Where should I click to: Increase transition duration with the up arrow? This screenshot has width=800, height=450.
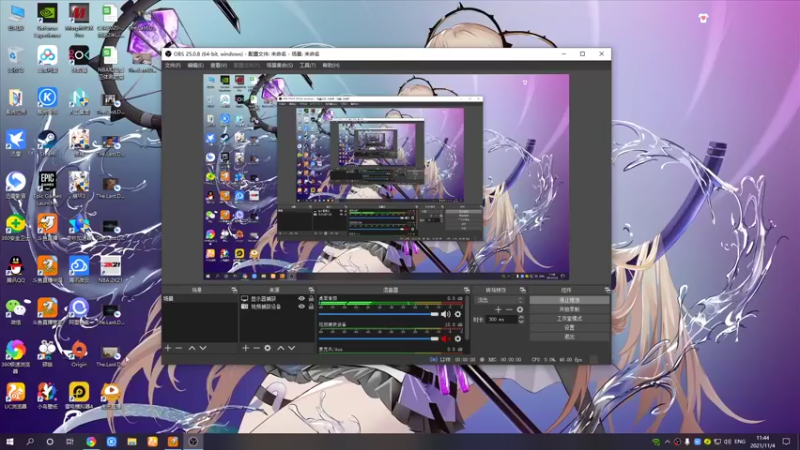pos(521,317)
